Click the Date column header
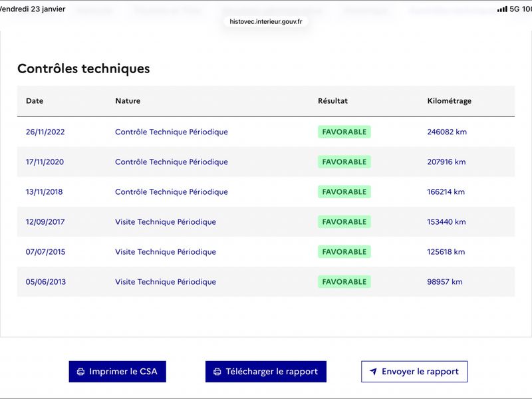 tap(35, 101)
